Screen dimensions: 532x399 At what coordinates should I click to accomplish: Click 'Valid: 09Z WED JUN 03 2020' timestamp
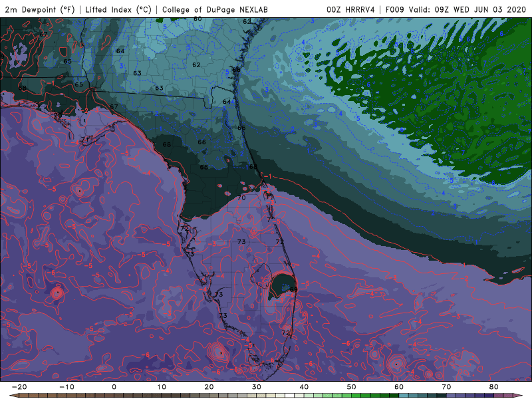(467, 9)
